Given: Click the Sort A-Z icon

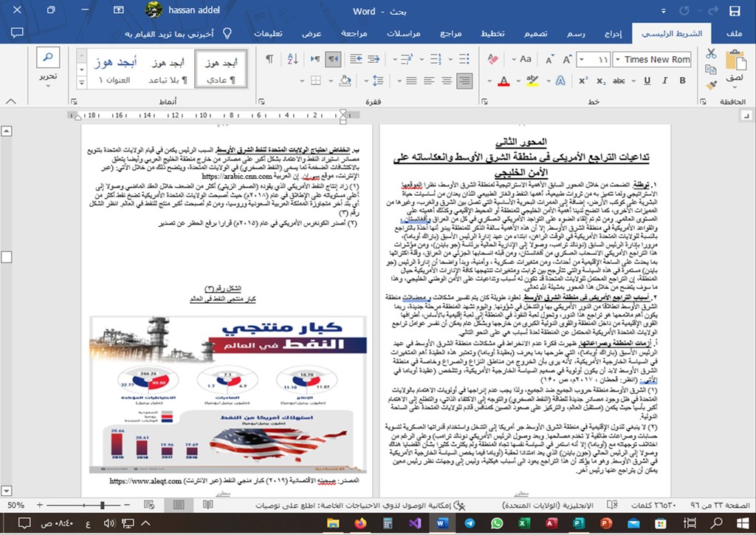Looking at the screenshot, I should 292,59.
